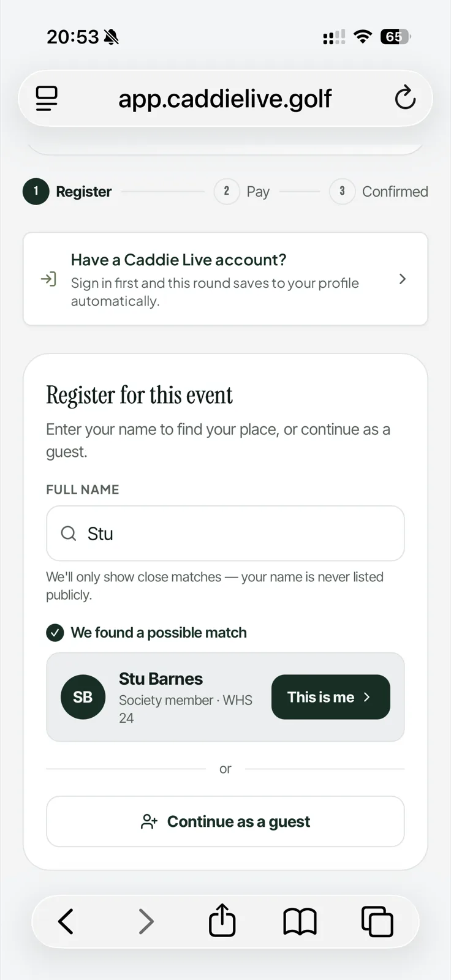451x980 pixels.
Task: Click the Full Name search field
Action: click(225, 533)
